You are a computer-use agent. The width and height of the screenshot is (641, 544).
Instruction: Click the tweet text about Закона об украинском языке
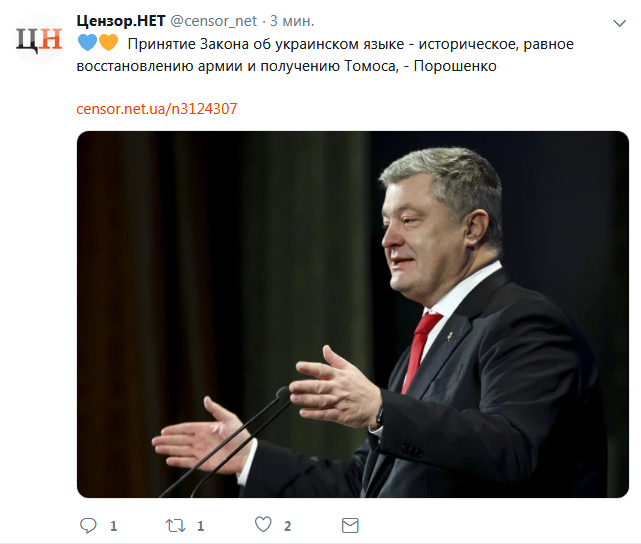(x=325, y=55)
